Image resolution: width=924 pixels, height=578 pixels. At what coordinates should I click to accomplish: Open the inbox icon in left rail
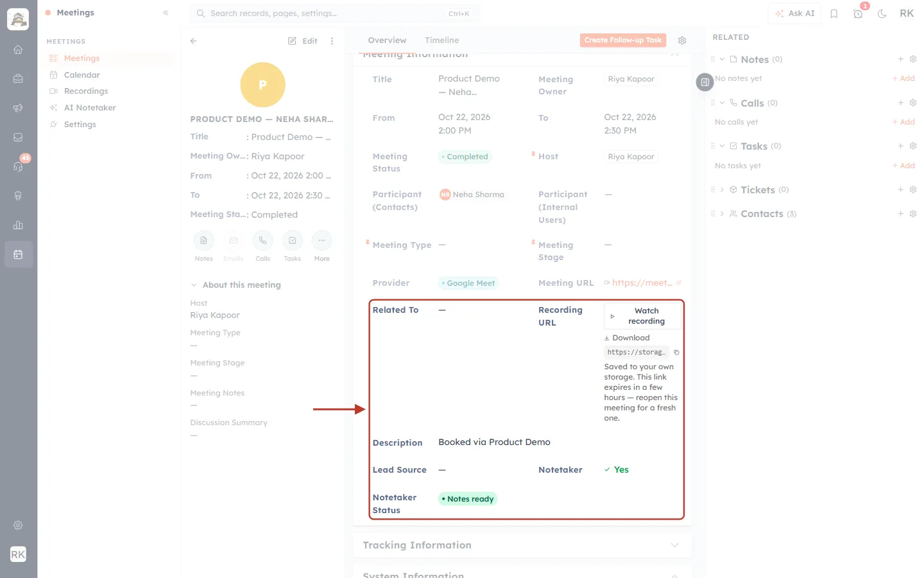click(x=18, y=137)
